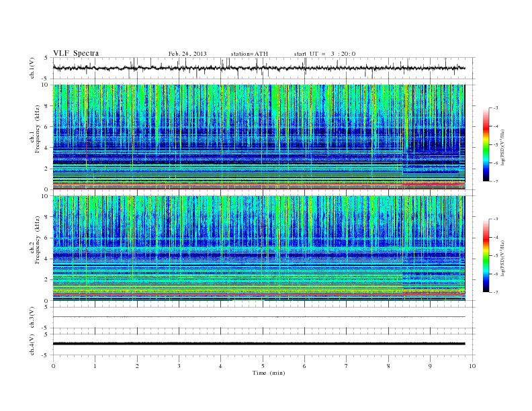The height and width of the screenshot is (411, 532).
Task: Click the time-axis tick label "1"
Action: point(95,366)
